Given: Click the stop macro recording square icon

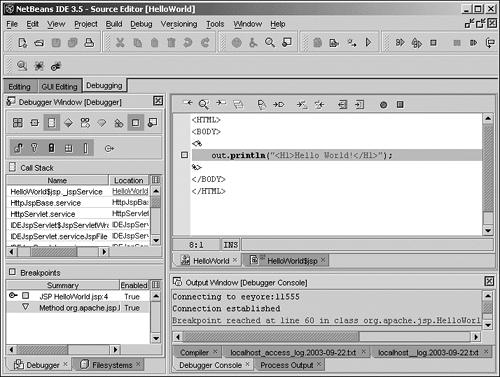Looking at the screenshot, I should point(400,105).
